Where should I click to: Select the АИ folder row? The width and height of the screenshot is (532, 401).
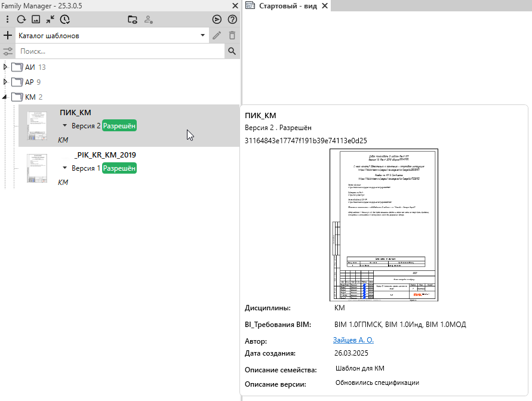pos(29,67)
